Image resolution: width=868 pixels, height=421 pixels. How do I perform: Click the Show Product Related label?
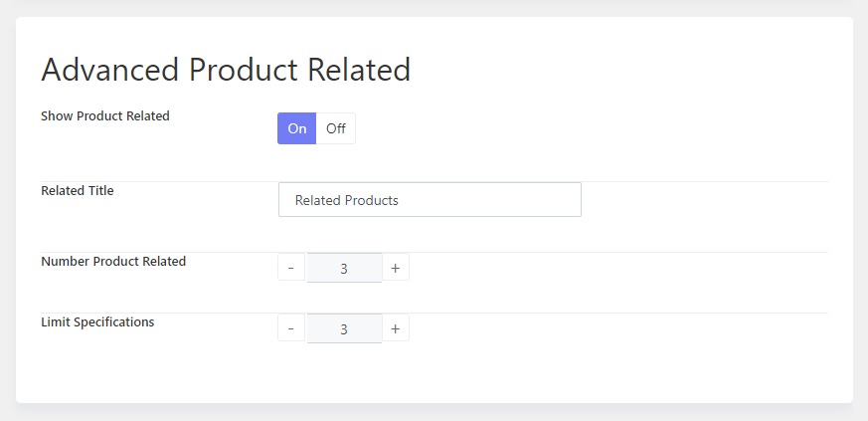pos(105,116)
